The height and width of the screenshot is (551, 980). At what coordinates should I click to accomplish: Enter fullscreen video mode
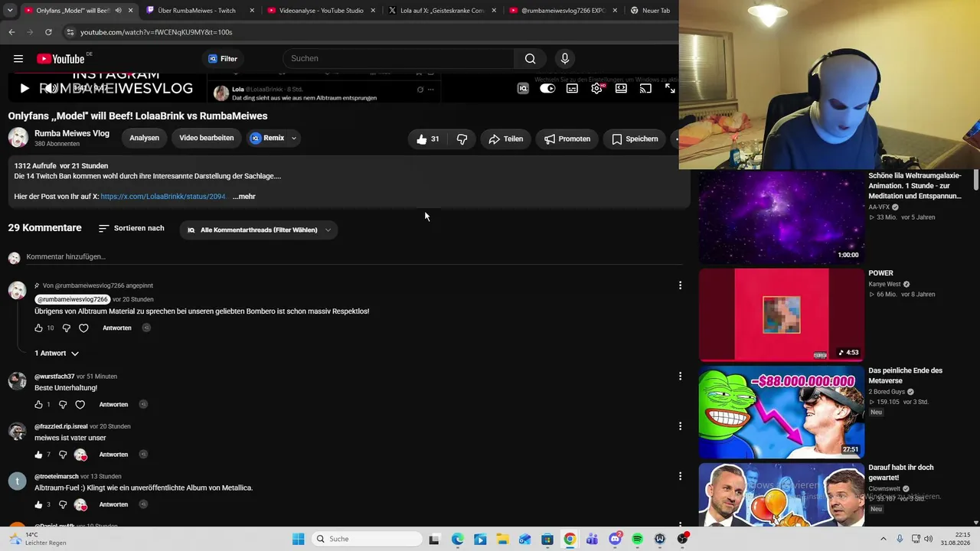(x=670, y=89)
